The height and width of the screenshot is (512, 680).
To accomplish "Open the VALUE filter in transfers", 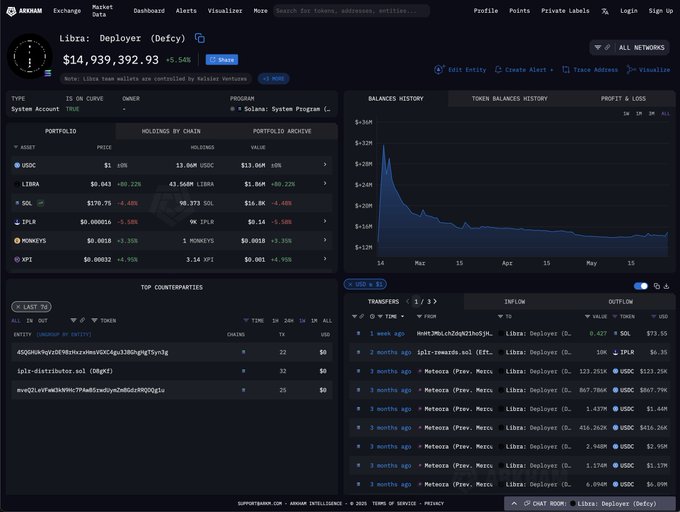I will (596, 316).
